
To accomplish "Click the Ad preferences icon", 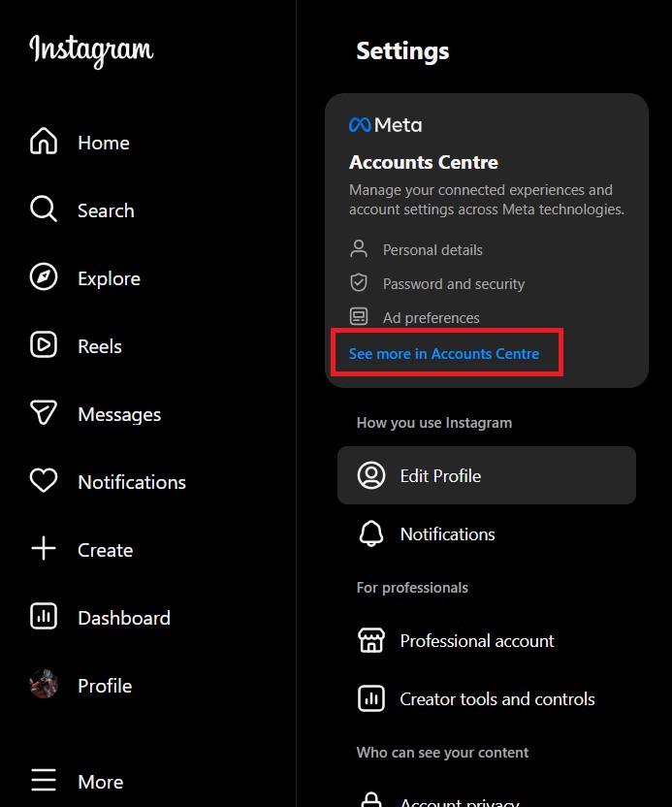I will pos(359,316).
